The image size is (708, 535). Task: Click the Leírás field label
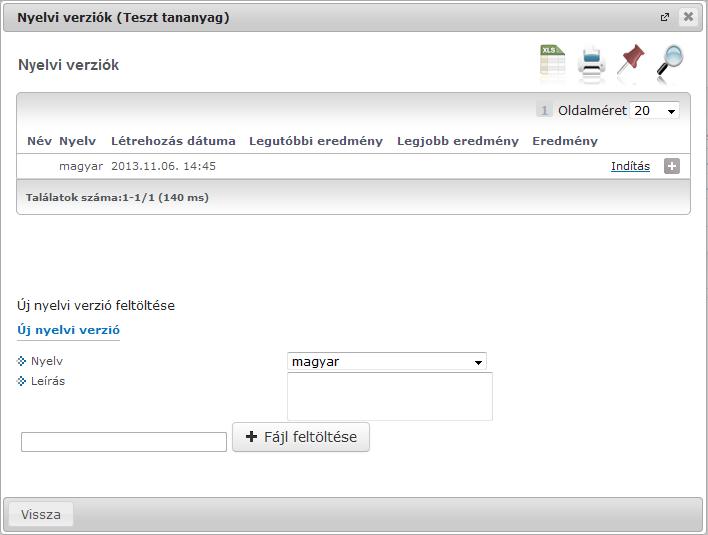coord(48,381)
